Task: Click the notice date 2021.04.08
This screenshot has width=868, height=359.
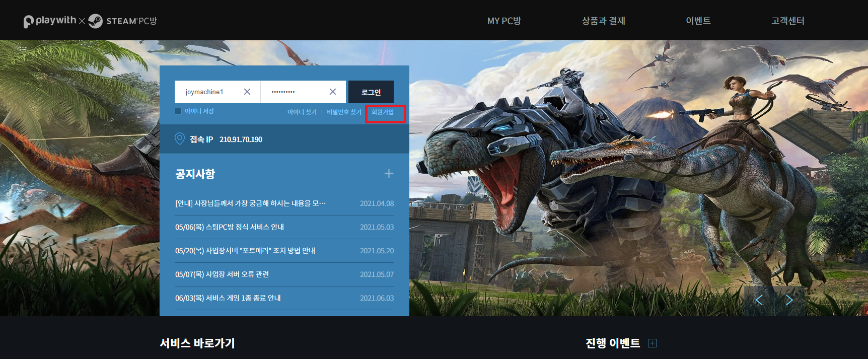Action: (x=377, y=203)
